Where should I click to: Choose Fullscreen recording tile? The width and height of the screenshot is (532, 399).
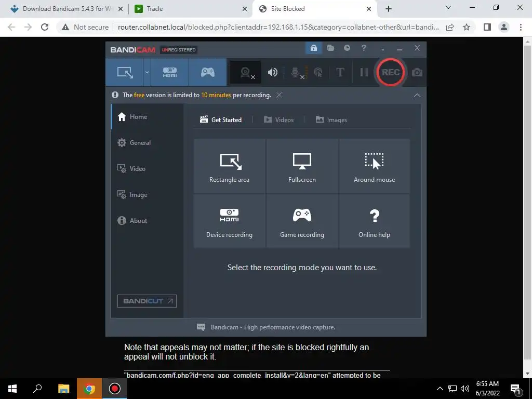click(x=302, y=166)
